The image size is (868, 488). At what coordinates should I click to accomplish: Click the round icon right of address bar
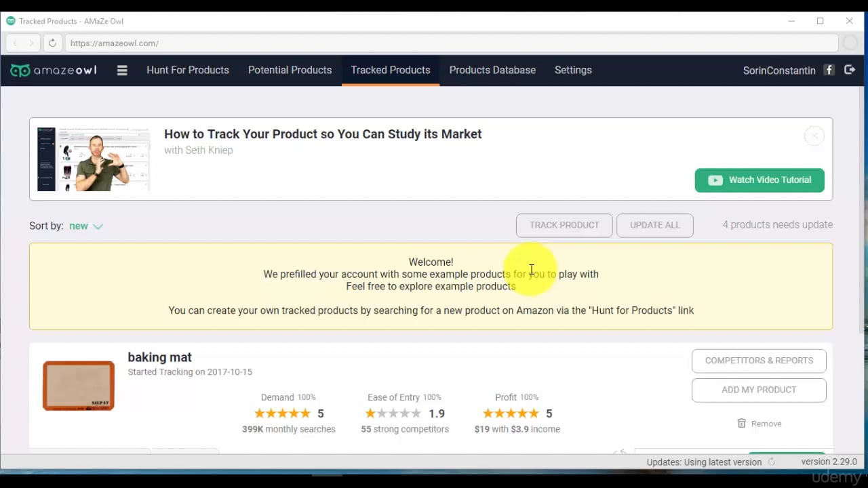point(850,43)
